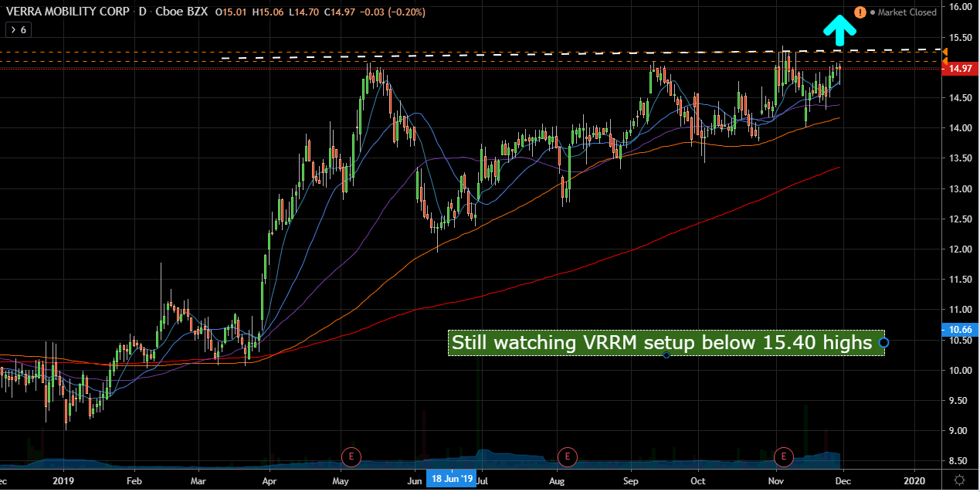This screenshot has width=980, height=492.
Task: Click the Aug label on time axis
Action: click(x=557, y=480)
